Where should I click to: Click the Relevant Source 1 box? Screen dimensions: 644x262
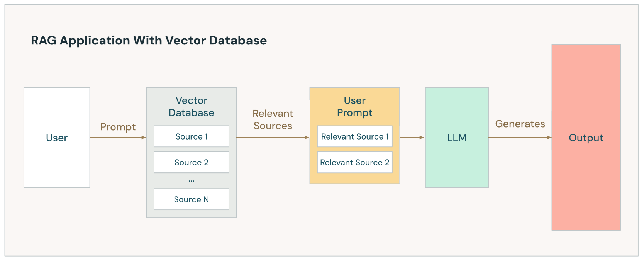point(354,136)
